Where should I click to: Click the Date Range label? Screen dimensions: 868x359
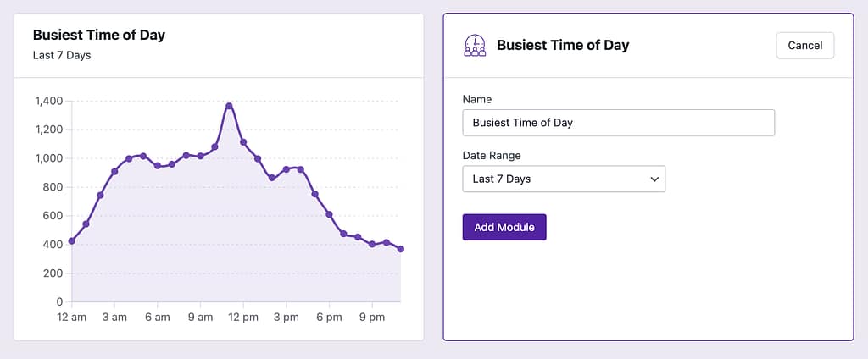492,156
